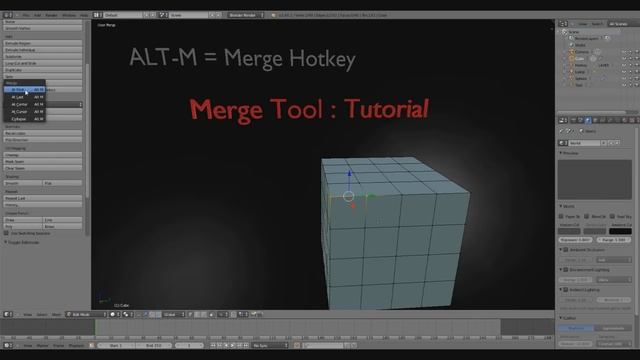This screenshot has width=640, height=360.
Task: Open the Blender Render engine dropdown
Action: coord(245,15)
